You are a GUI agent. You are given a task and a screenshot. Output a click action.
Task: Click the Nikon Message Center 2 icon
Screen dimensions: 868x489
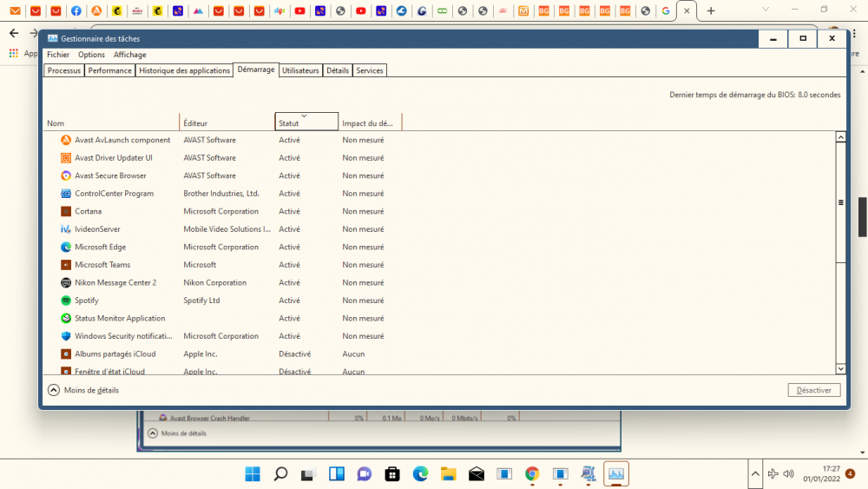point(66,282)
